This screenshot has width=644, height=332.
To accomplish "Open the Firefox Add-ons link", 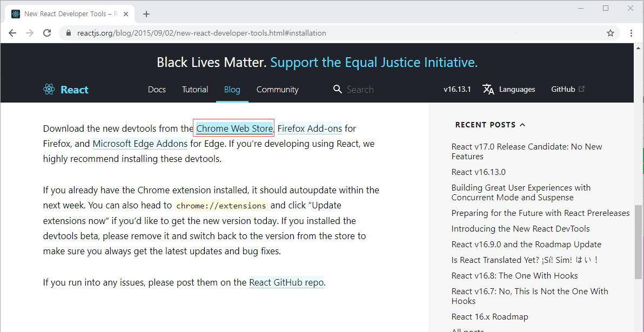I will coord(310,128).
